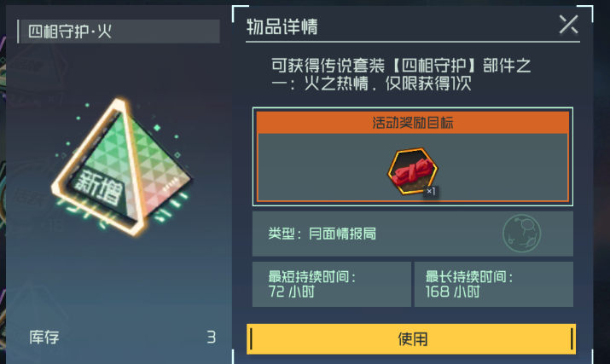This screenshot has width=610, height=364.
Task: Select the red bow reward icon
Action: coord(412,171)
